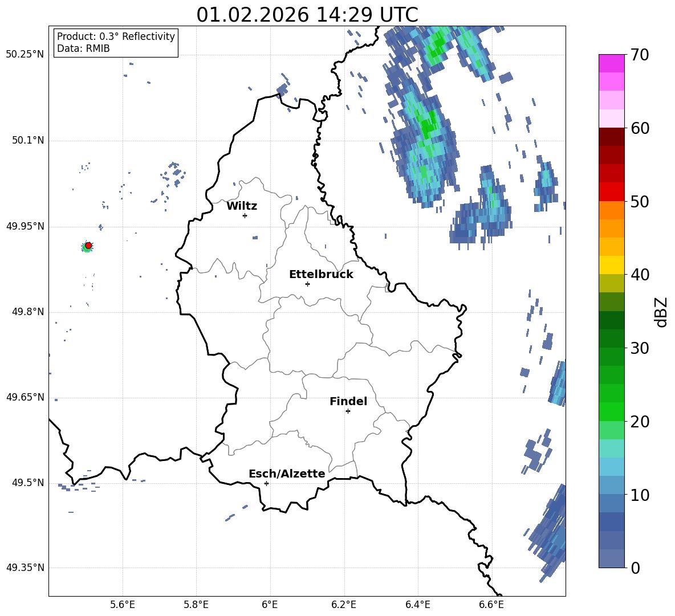The image size is (675, 616).
Task: Click the colorbar value 50
Action: click(640, 202)
